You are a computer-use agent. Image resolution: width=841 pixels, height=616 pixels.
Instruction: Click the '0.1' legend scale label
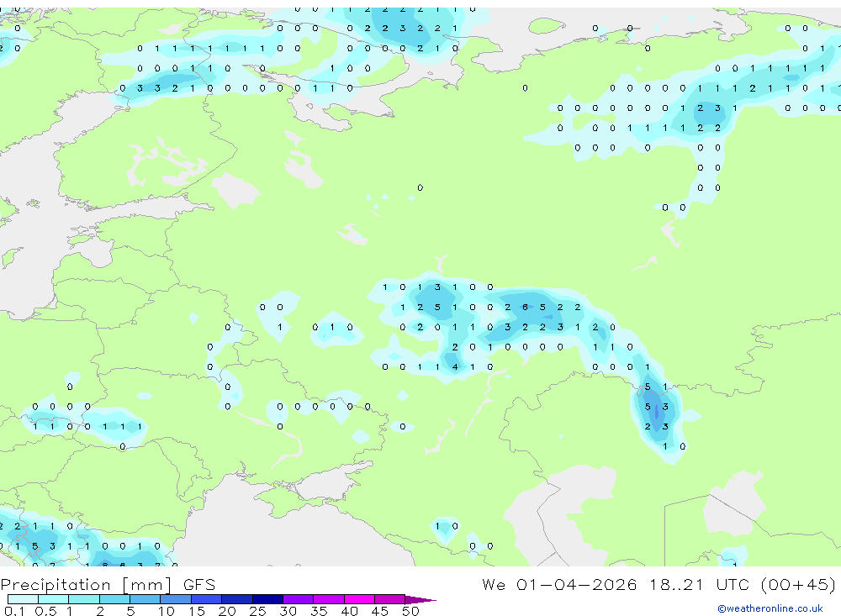point(14,611)
